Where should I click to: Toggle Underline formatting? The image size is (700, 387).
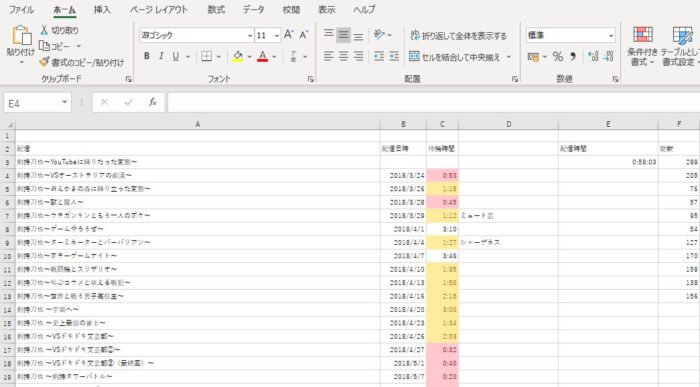(x=175, y=56)
